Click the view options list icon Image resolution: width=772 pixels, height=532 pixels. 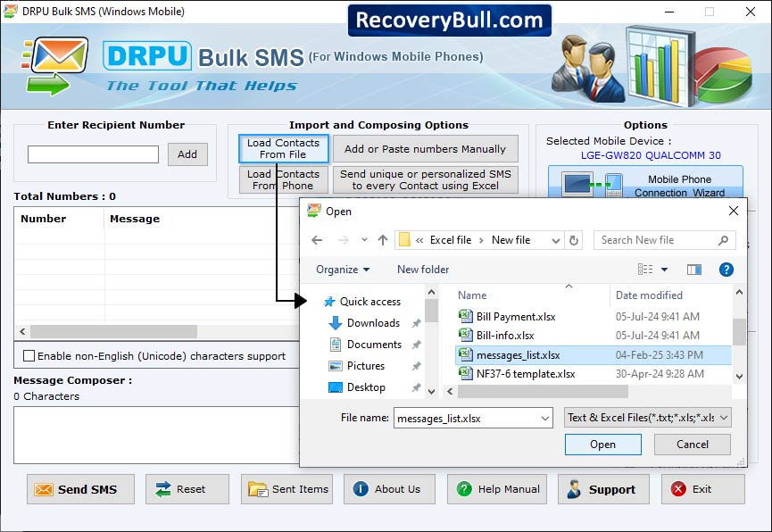click(x=645, y=270)
